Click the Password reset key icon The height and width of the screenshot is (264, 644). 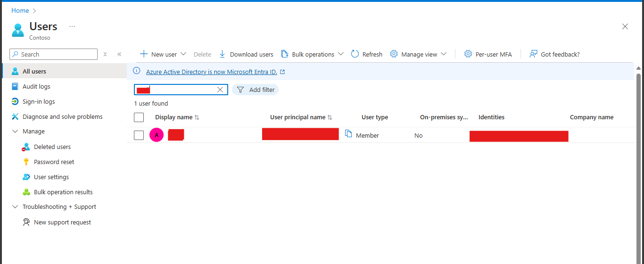pyautogui.click(x=26, y=162)
